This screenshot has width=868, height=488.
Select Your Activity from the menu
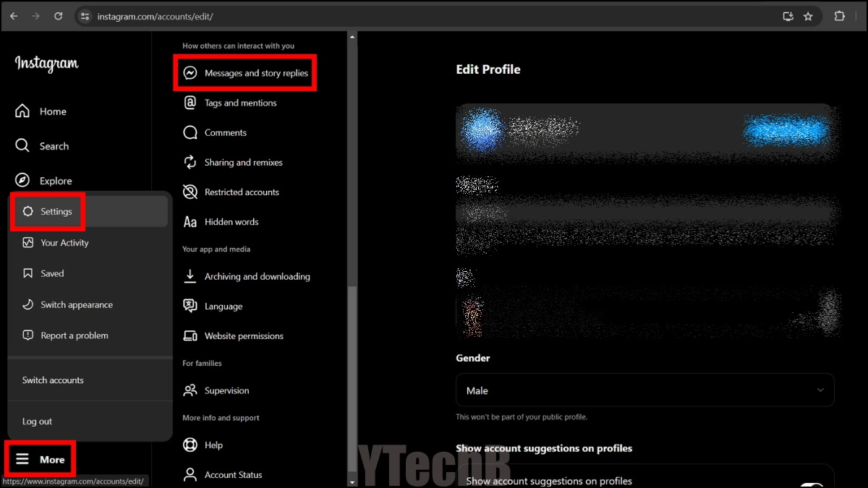coord(90,243)
